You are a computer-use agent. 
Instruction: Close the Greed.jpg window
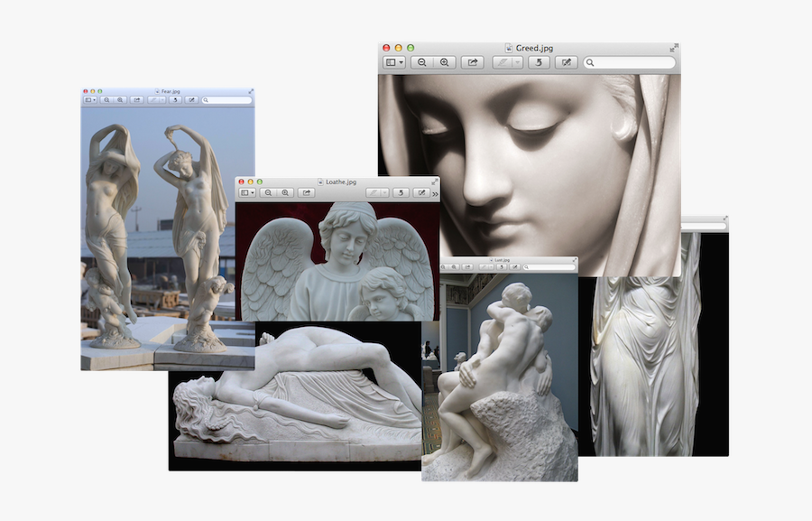(x=386, y=48)
